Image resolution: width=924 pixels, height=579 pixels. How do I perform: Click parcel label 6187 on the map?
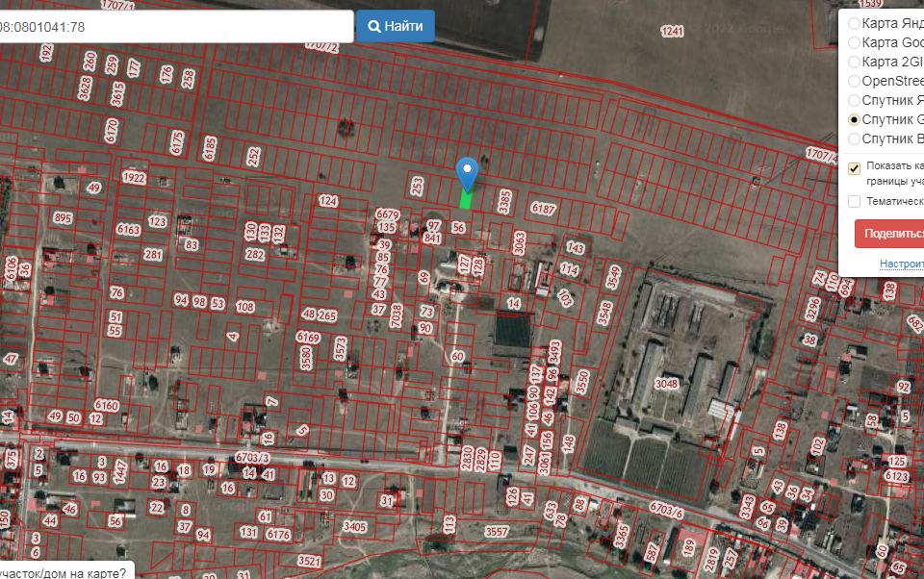coord(543,209)
